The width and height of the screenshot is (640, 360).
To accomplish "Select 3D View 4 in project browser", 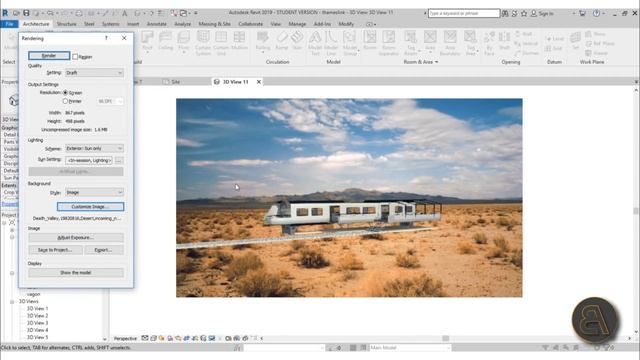I will pyautogui.click(x=37, y=330).
